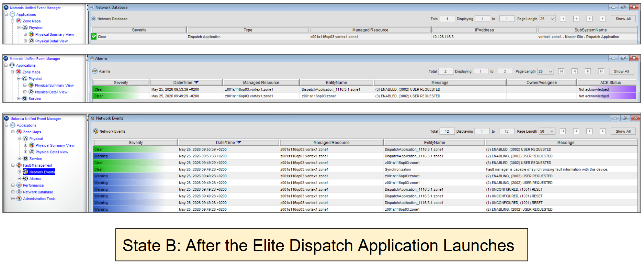Open Alarms under Fault Management
Image resolution: width=644 pixels, height=267 pixels.
click(35, 179)
